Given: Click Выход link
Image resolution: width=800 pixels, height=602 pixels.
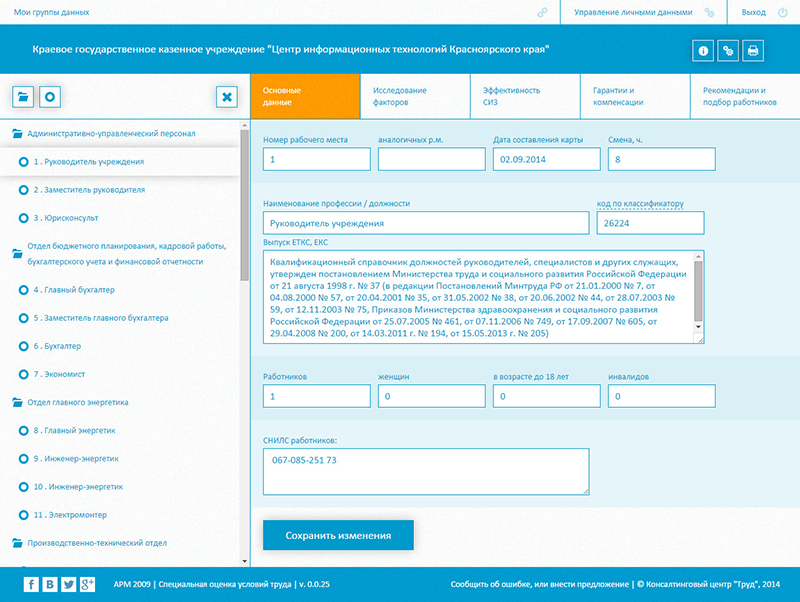Looking at the screenshot, I should click(x=754, y=12).
